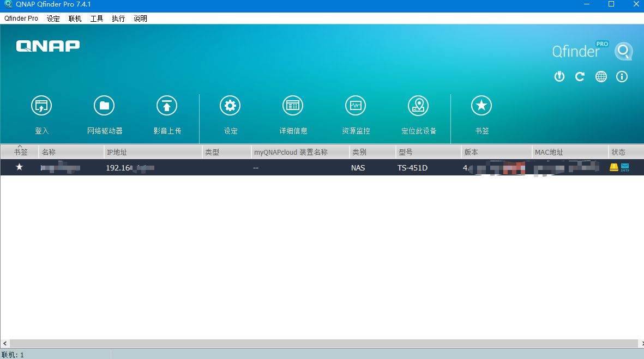This screenshot has height=359, width=644.
Task: Toggle the bookmark star on NAS row
Action: (x=20, y=167)
